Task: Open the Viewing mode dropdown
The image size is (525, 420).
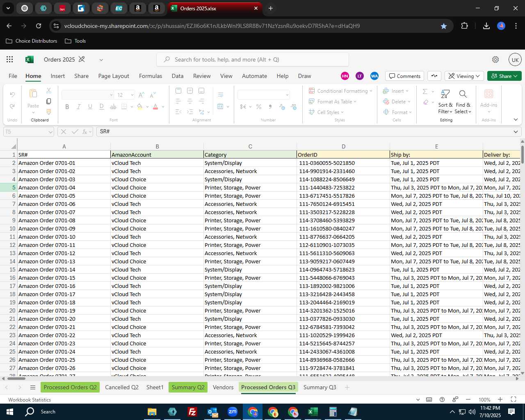Action: coord(464,76)
